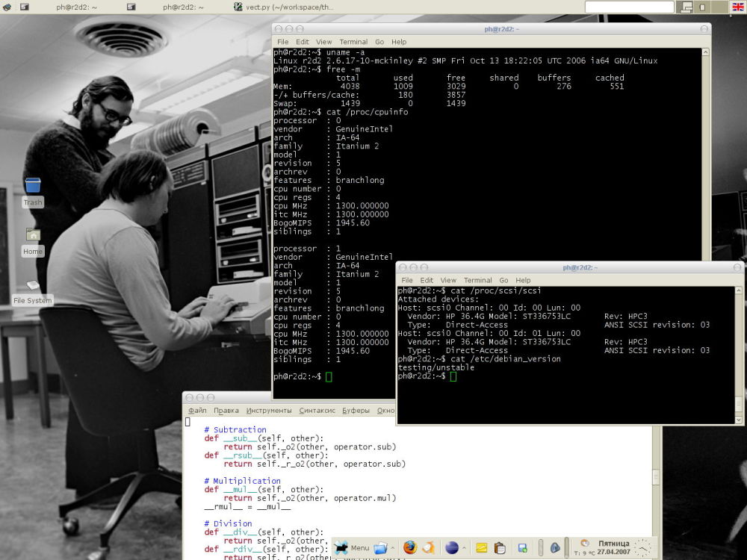This screenshot has width=747, height=560.
Task: Click 'cat /proc/cpuinfo' command line
Action: (x=367, y=112)
